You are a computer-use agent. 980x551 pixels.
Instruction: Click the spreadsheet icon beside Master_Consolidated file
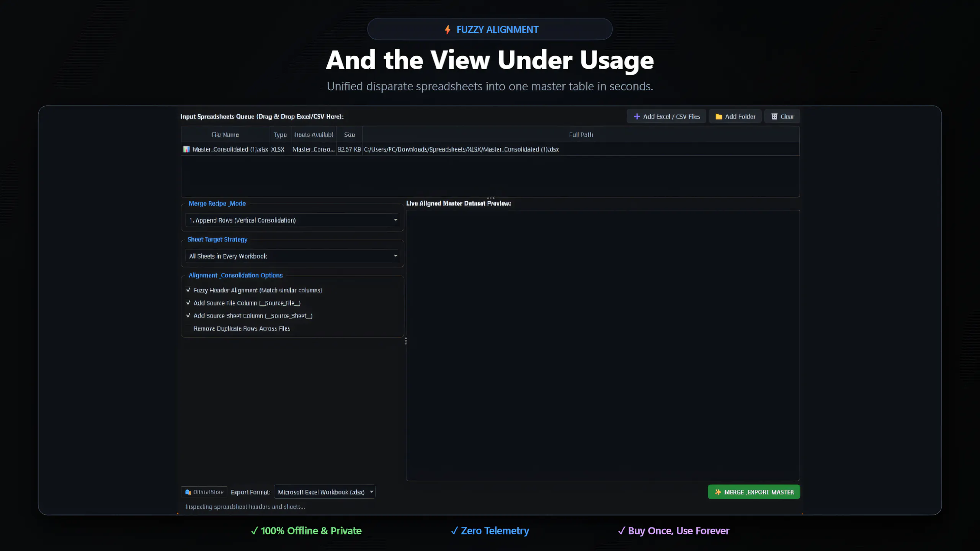pyautogui.click(x=186, y=149)
